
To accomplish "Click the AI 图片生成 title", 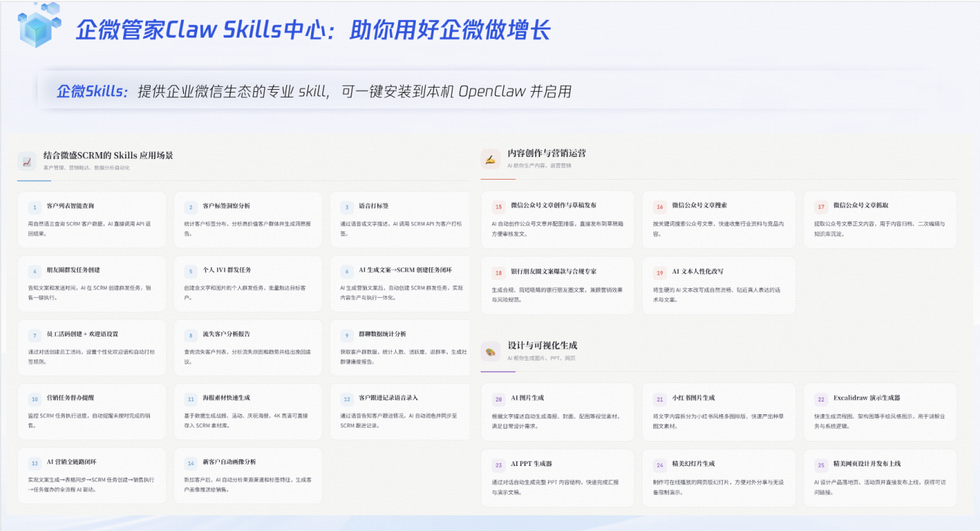I will (527, 398).
